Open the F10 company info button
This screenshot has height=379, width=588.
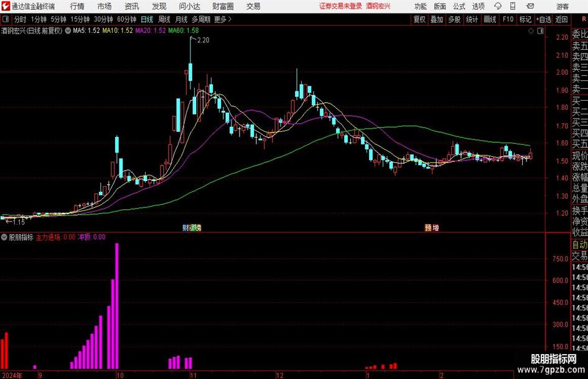click(508, 19)
